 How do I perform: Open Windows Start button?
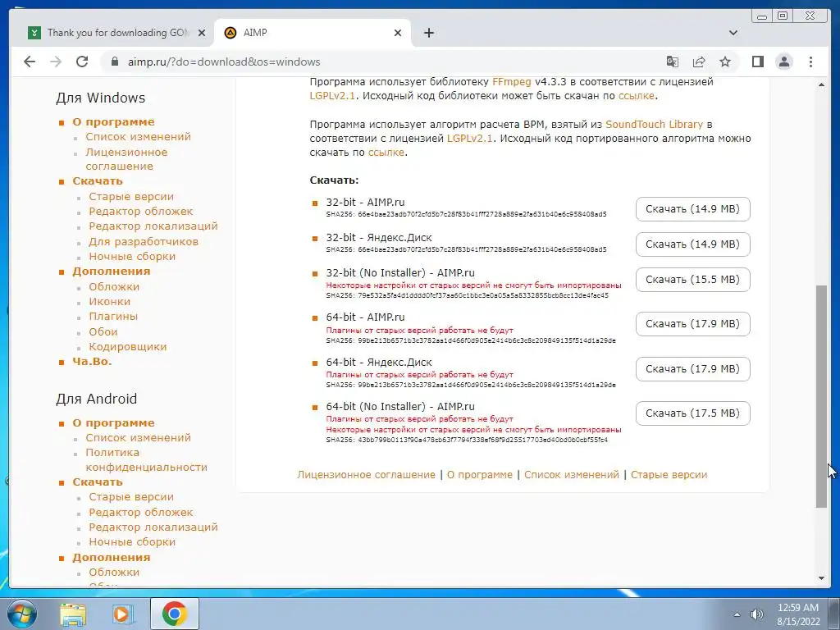pyautogui.click(x=21, y=614)
